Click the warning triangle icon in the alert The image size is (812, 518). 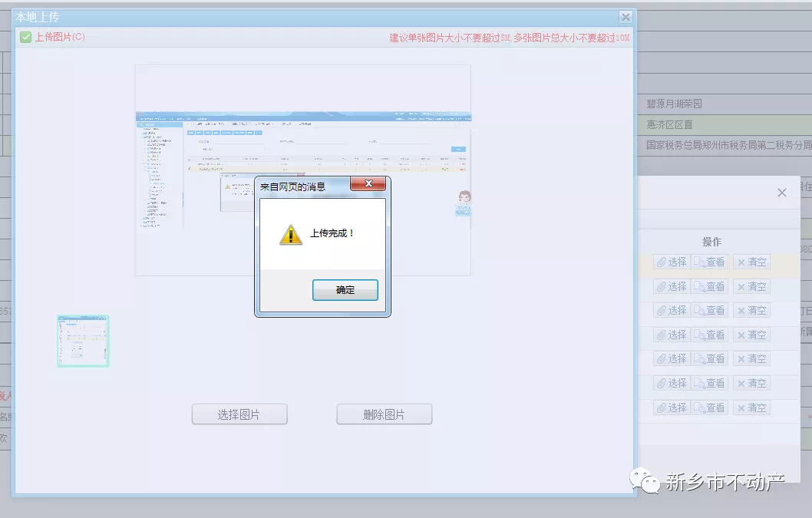pyautogui.click(x=291, y=234)
